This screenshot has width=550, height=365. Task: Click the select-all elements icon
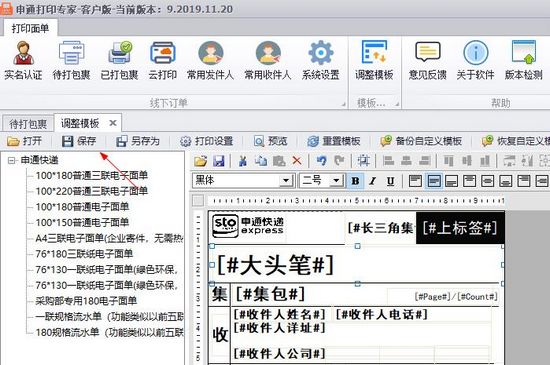tap(363, 161)
